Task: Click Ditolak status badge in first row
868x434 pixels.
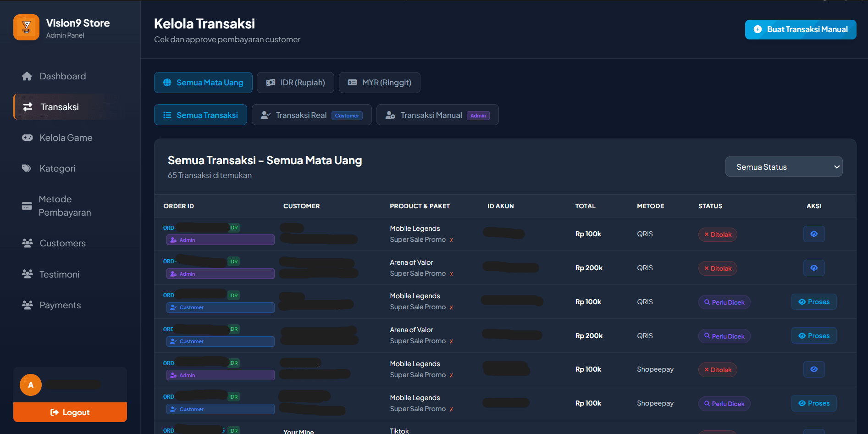Action: (x=718, y=234)
